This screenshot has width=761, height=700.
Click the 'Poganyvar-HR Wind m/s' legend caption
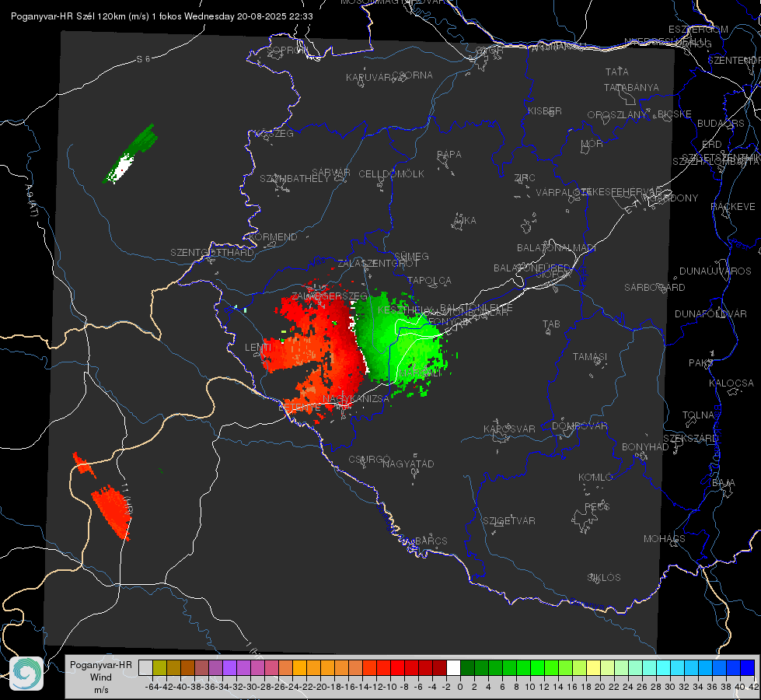click(101, 677)
